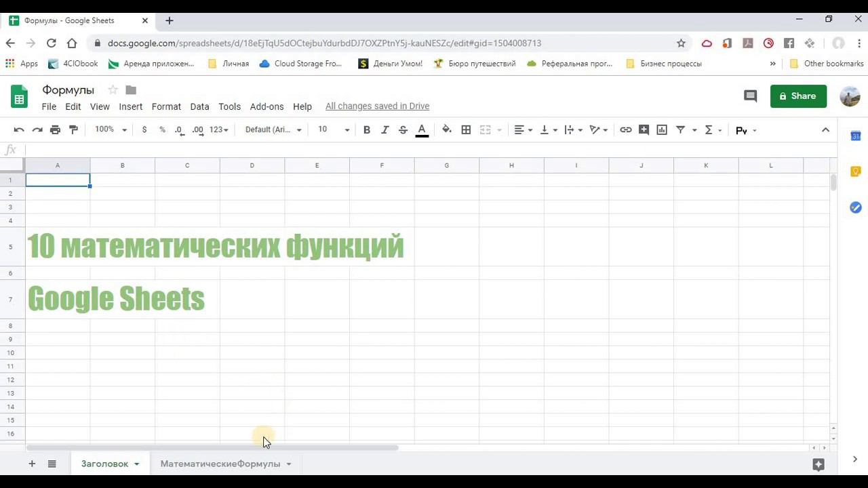This screenshot has height=488, width=868.
Task: Apply currency format with the dollar icon
Action: [x=144, y=129]
